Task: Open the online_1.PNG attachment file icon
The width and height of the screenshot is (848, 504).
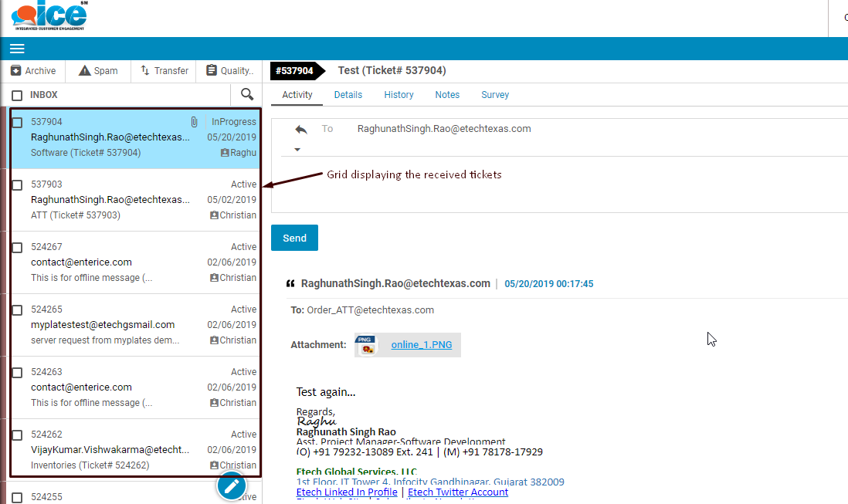Action: pos(365,345)
